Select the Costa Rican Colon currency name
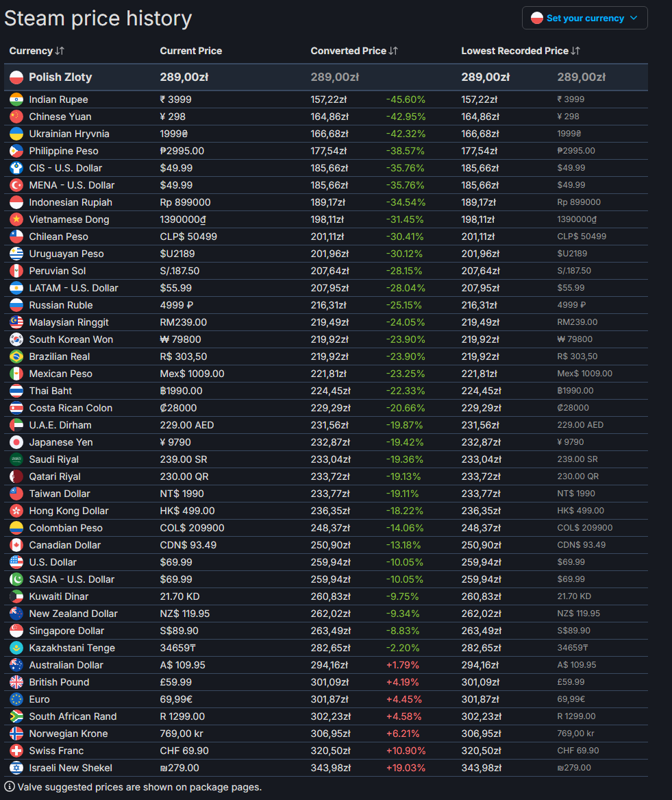Screen dimensions: 672x800 click(71, 408)
